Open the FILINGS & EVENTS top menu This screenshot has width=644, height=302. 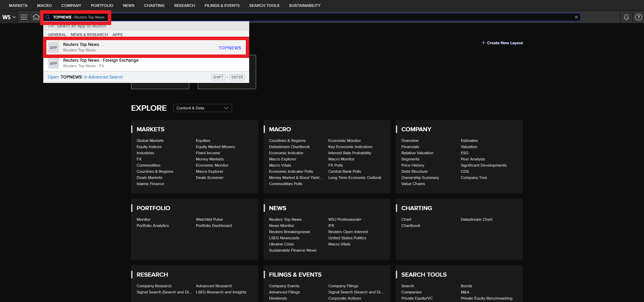[x=222, y=5]
